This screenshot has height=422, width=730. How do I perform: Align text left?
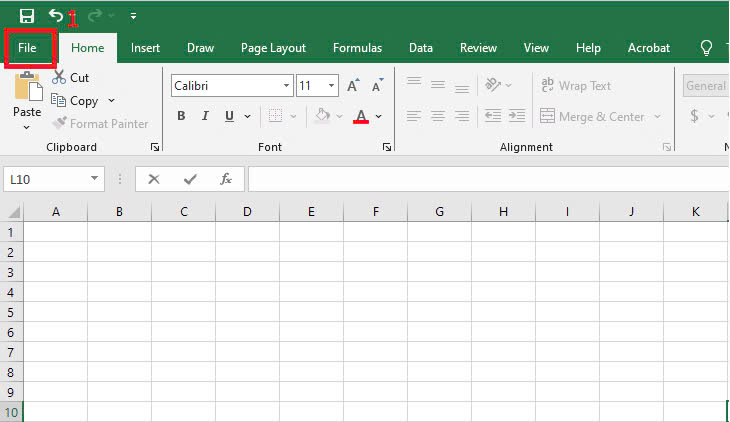(413, 116)
